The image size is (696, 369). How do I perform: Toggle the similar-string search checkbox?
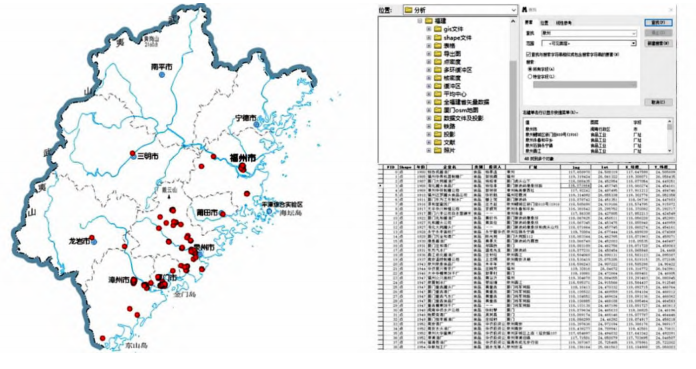coord(529,54)
